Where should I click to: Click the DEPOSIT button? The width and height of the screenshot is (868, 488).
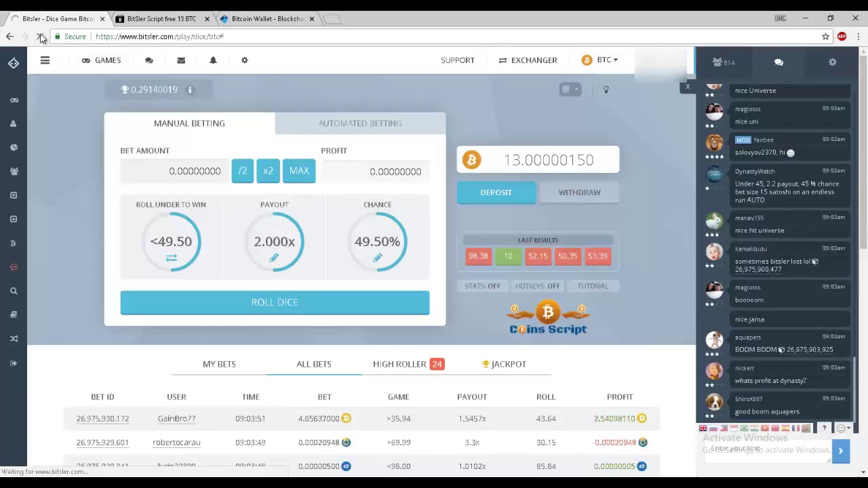(x=496, y=192)
